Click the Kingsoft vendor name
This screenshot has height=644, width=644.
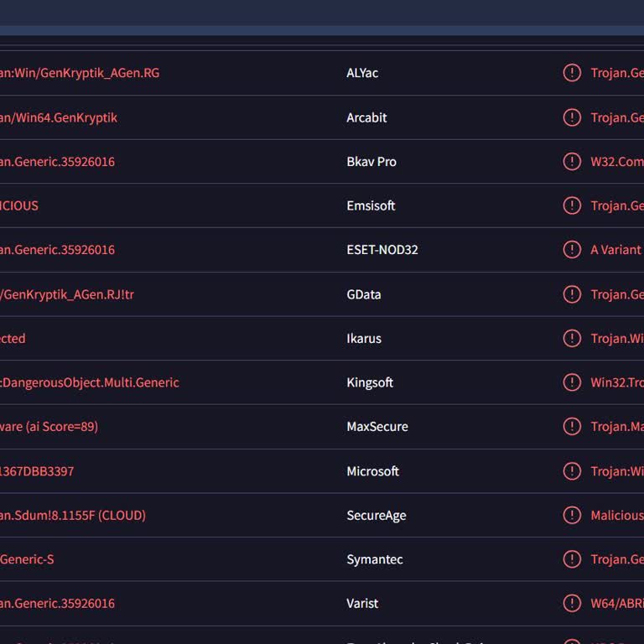pos(370,382)
